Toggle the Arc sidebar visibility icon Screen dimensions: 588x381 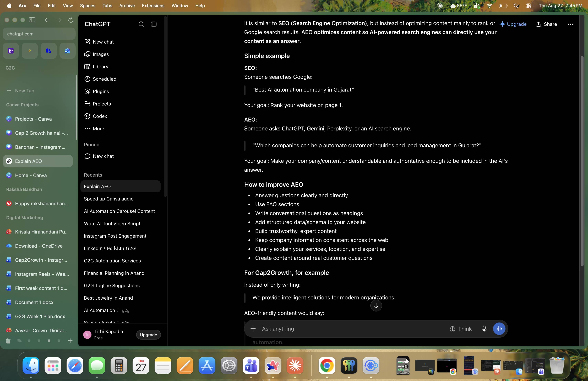tap(32, 20)
